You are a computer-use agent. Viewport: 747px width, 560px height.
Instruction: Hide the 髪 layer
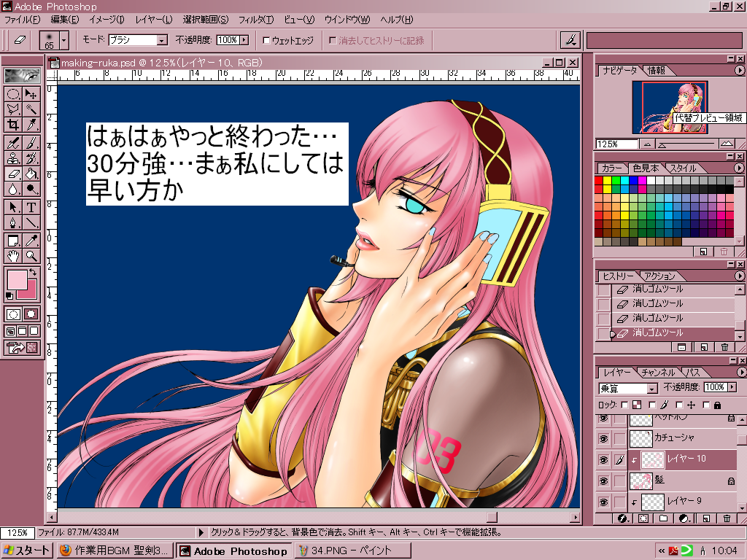tap(603, 481)
